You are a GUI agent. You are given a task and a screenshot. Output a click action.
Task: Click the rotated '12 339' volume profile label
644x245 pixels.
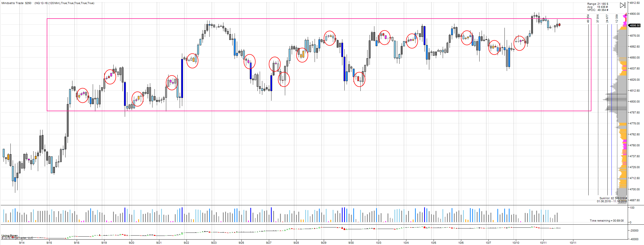click(x=617, y=18)
